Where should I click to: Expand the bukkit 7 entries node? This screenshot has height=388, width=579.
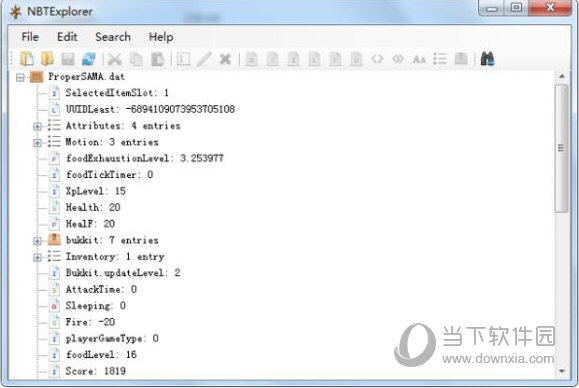[37, 241]
